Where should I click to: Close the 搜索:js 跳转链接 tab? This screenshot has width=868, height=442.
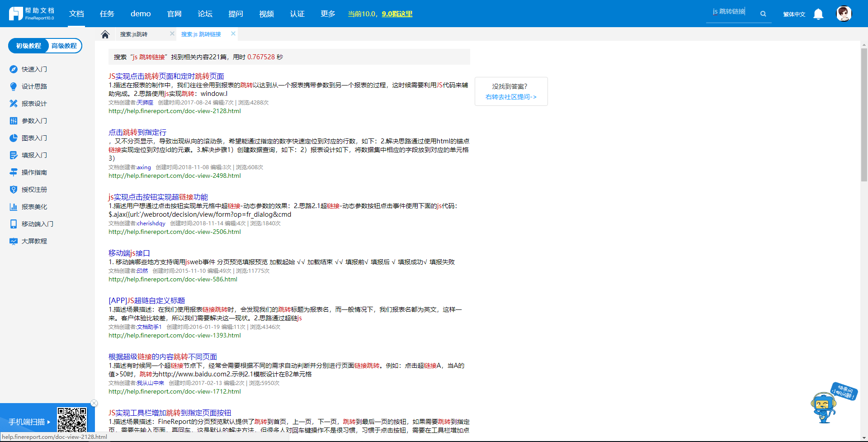233,33
